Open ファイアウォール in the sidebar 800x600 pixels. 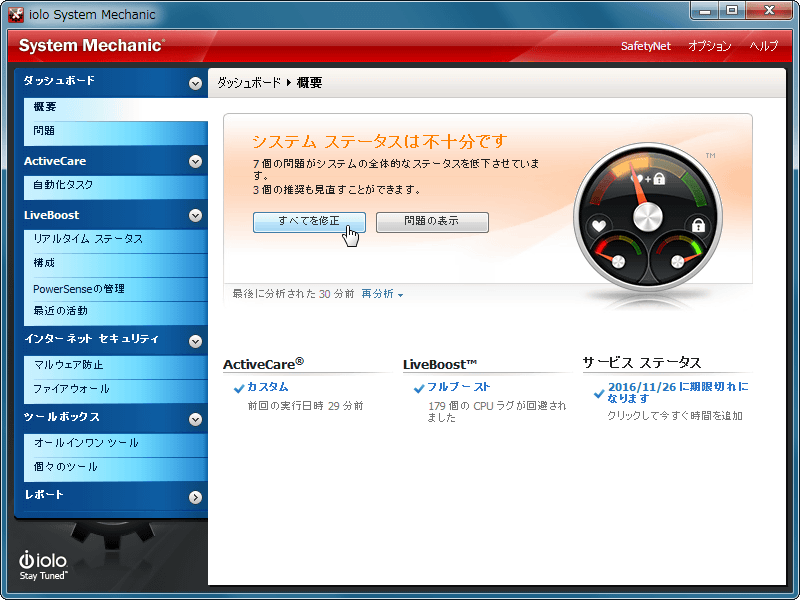(x=116, y=389)
